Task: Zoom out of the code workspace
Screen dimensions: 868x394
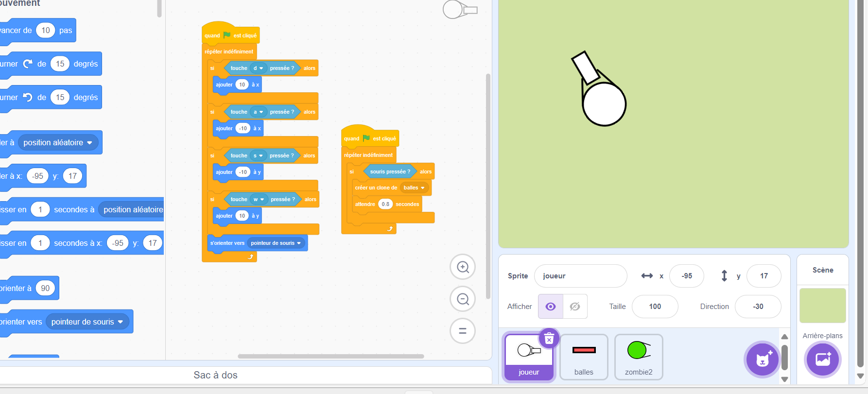Action: pyautogui.click(x=463, y=299)
